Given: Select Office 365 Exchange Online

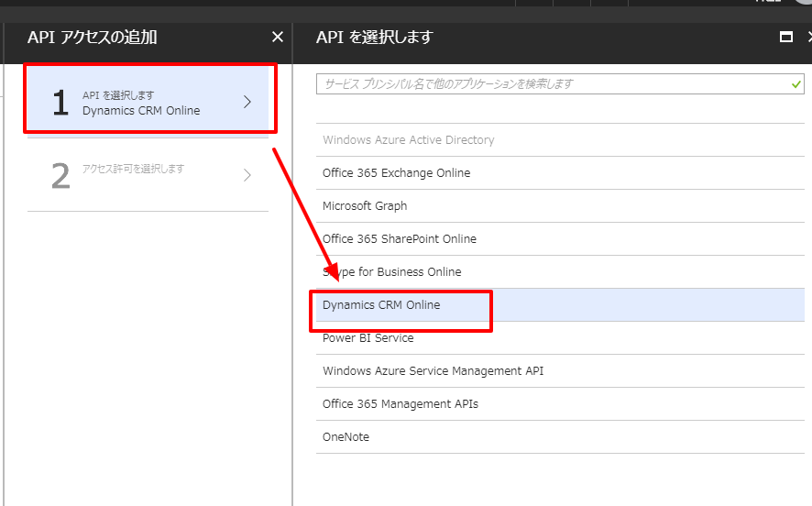Looking at the screenshot, I should [560, 173].
